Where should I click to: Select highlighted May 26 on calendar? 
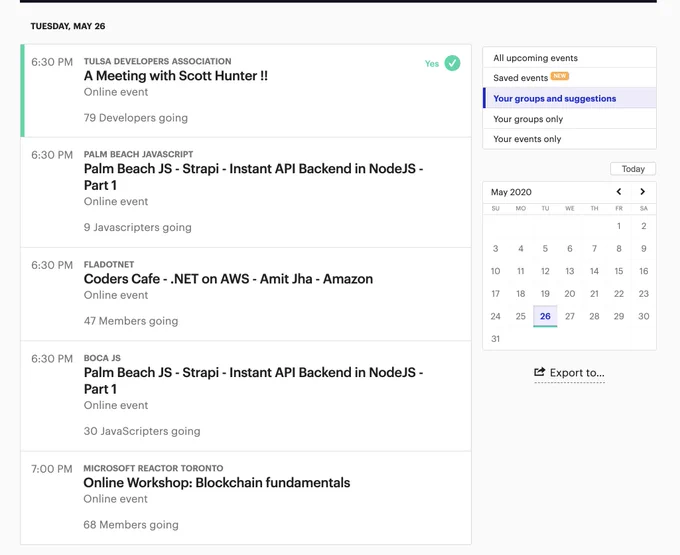pos(545,316)
